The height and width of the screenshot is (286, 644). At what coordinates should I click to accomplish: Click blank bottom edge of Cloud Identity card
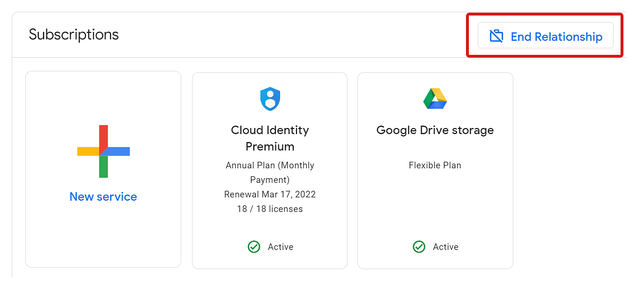pyautogui.click(x=270, y=262)
